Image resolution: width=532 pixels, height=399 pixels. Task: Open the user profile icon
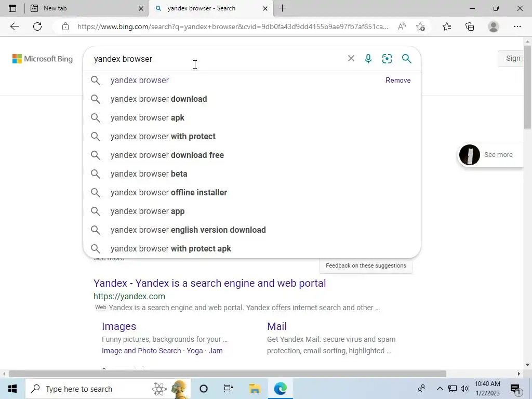tap(494, 26)
